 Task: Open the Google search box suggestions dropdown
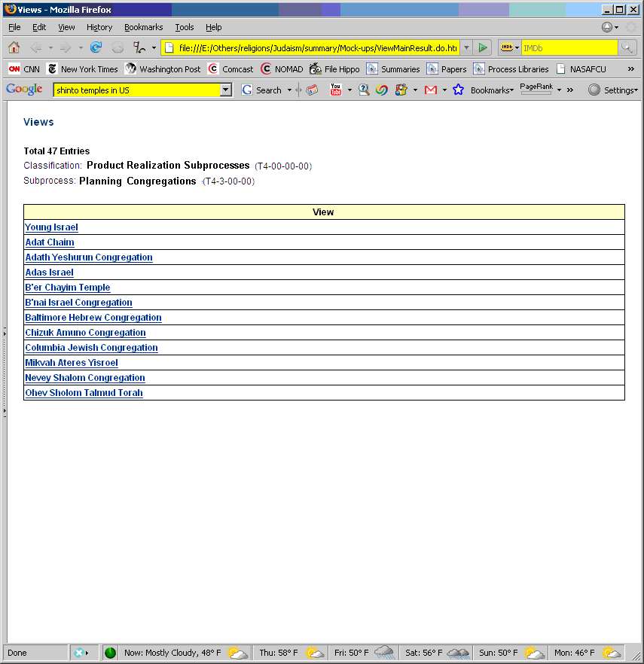[226, 90]
